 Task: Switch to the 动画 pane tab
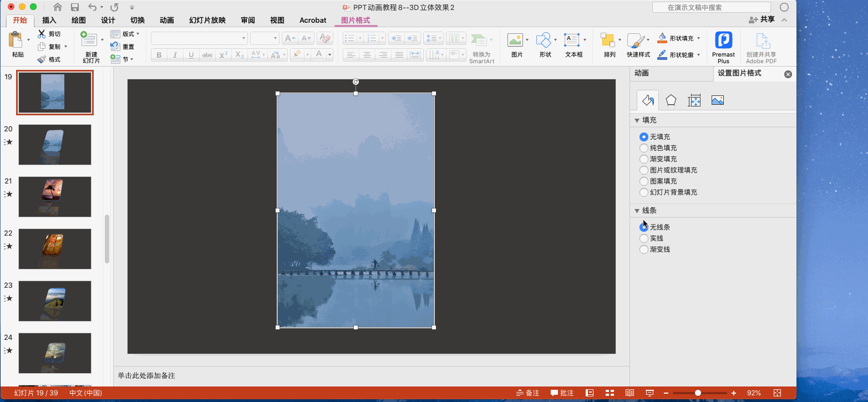click(x=642, y=73)
